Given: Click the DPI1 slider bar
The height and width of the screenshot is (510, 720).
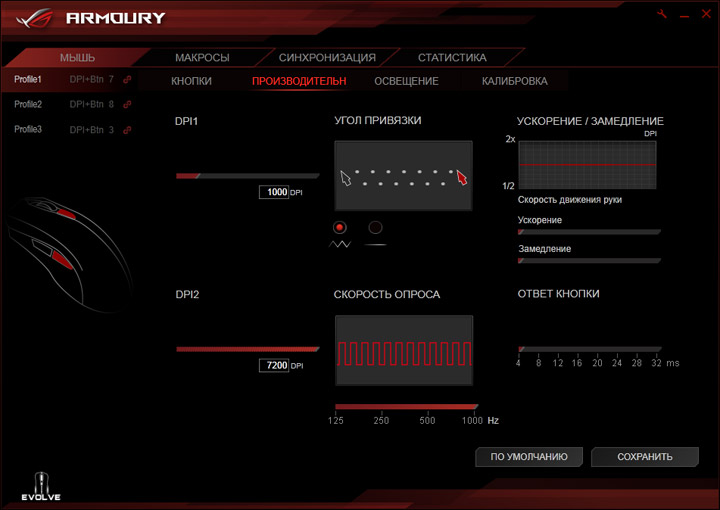Looking at the screenshot, I should (x=248, y=176).
